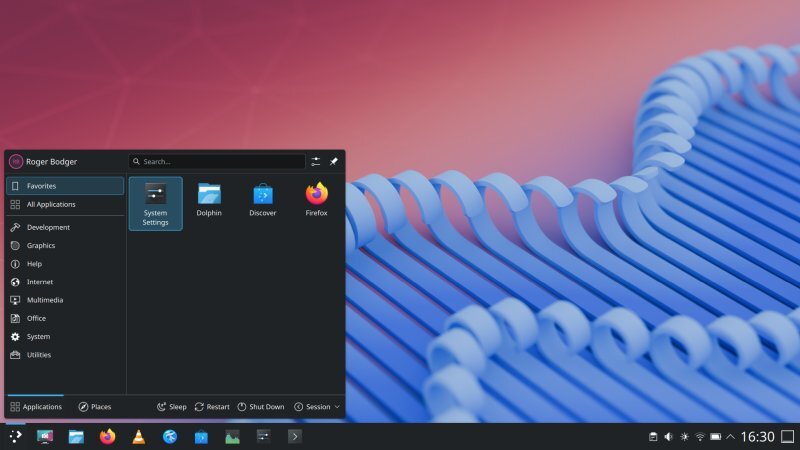This screenshot has width=800, height=450.
Task: Show hidden system tray icons arrow
Action: coord(731,437)
